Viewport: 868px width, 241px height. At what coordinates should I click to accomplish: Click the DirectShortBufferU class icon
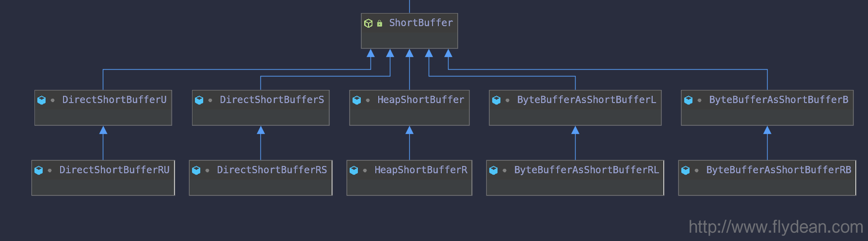click(42, 100)
